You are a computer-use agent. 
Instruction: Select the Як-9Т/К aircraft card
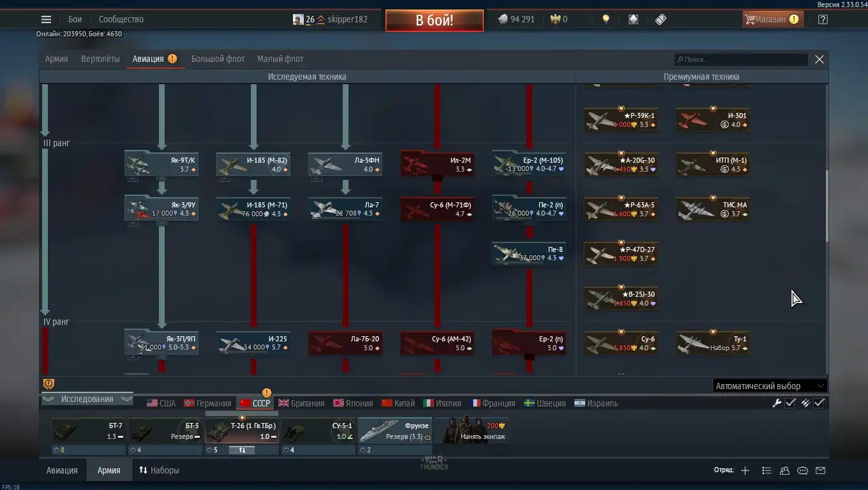[161, 164]
